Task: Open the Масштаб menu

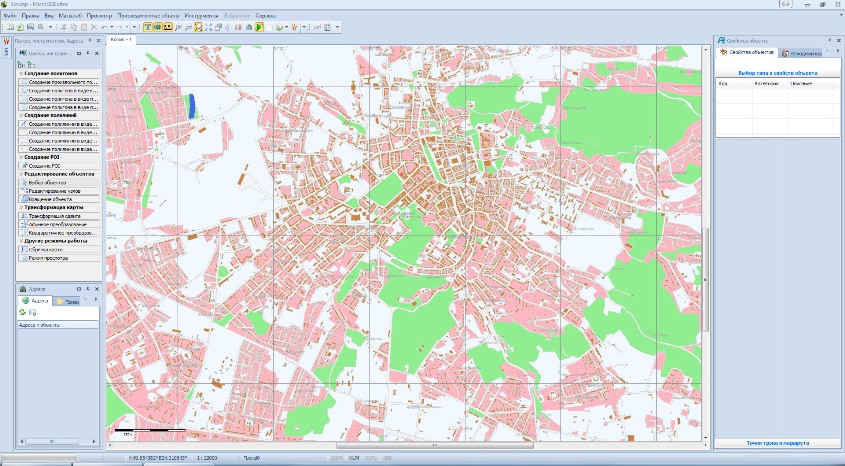Action: click(x=70, y=17)
